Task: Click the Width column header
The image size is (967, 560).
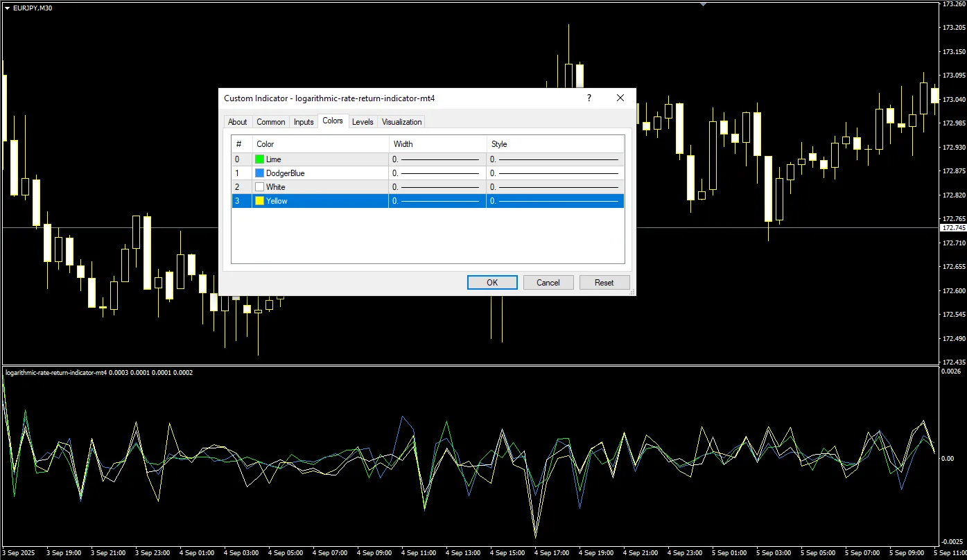Action: [x=437, y=144]
